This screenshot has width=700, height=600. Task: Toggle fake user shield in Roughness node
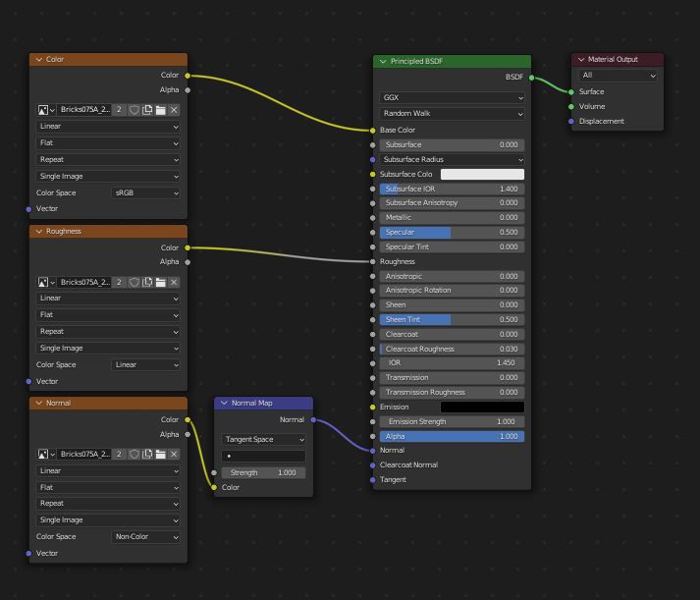(134, 282)
